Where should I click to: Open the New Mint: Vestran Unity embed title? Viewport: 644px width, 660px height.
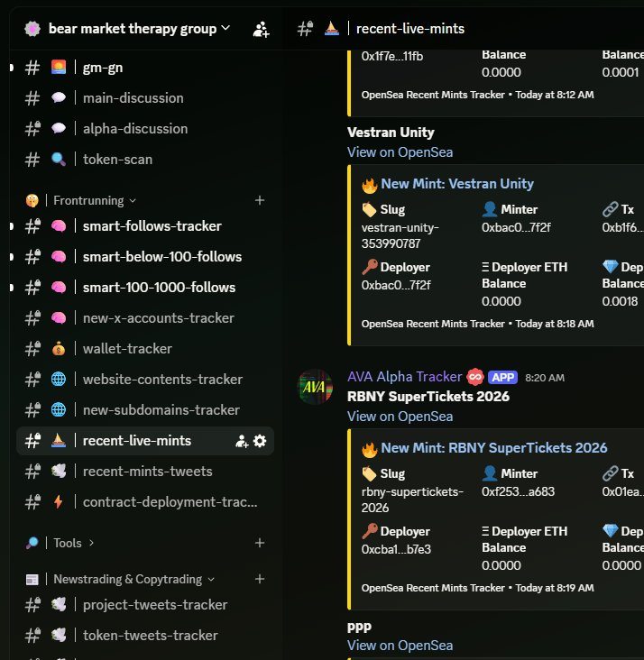pyautogui.click(x=457, y=184)
